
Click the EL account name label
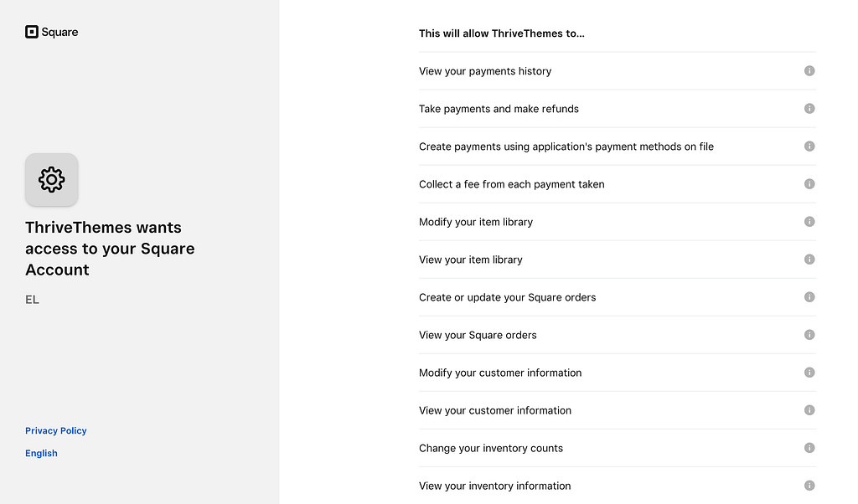tap(33, 300)
